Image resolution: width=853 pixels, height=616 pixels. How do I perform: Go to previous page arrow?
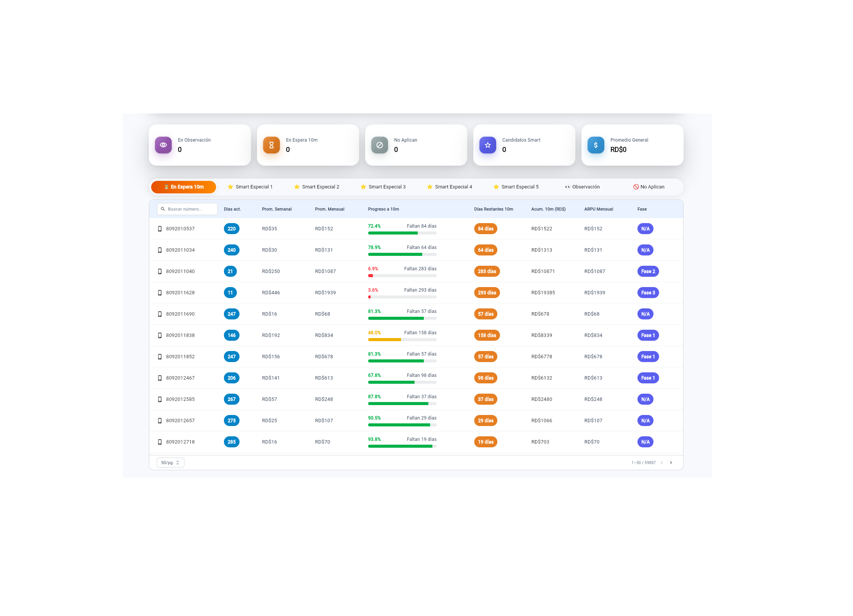click(662, 463)
